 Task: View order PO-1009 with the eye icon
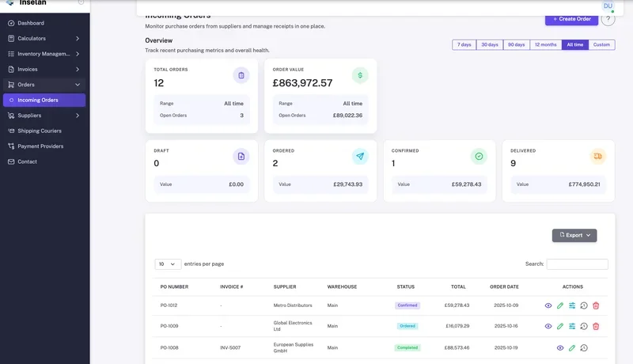pos(548,326)
